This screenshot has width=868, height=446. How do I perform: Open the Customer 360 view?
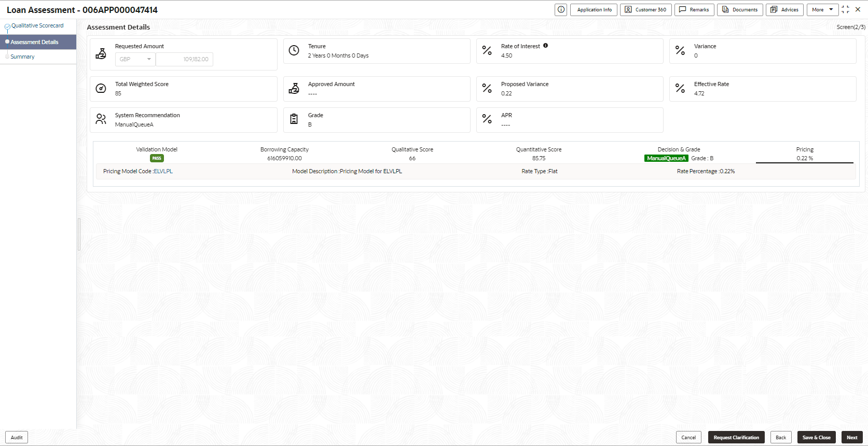pos(645,10)
